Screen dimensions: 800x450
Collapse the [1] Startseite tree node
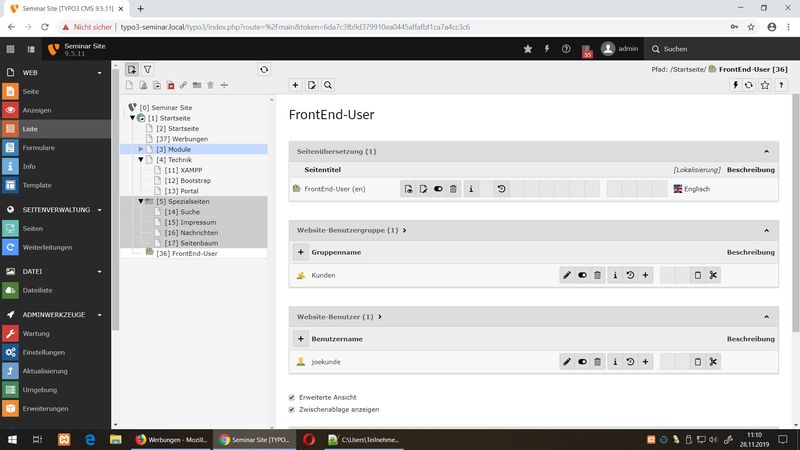(x=133, y=118)
